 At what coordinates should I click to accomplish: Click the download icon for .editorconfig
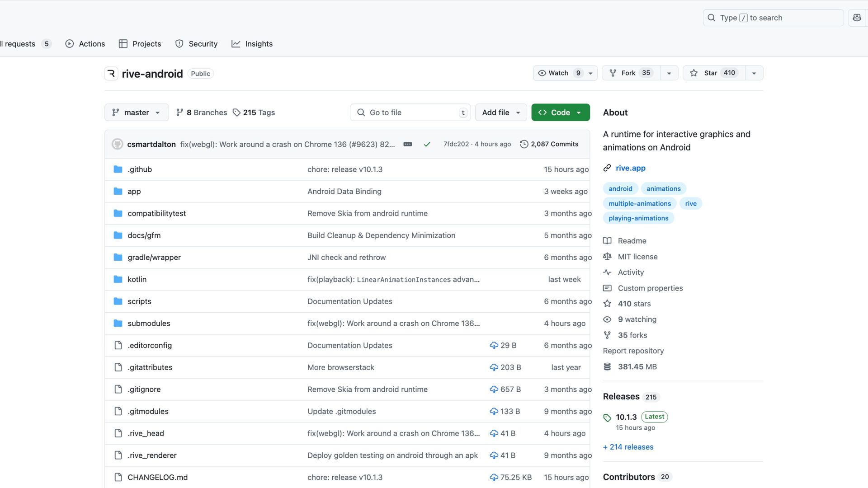(x=494, y=345)
